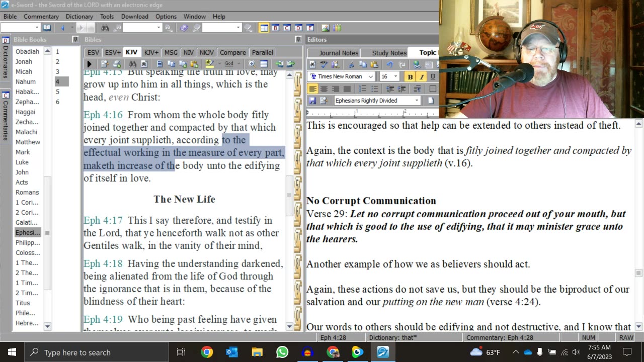644x362 pixels.
Task: Click the numbered list icon in Editors
Action: (363, 88)
